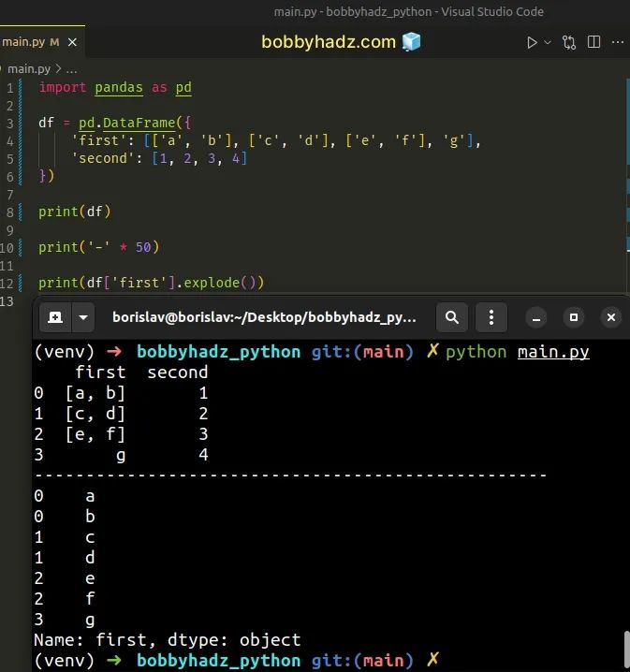This screenshot has width=630, height=672.
Task: Open the terminal new-tab dropdown arrow
Action: 83,317
